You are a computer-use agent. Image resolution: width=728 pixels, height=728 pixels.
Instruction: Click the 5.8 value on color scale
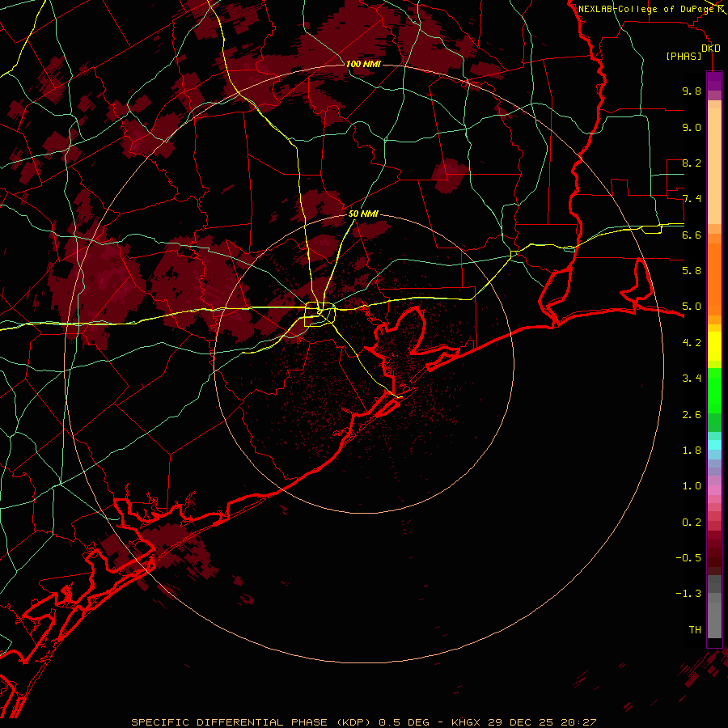pos(692,270)
